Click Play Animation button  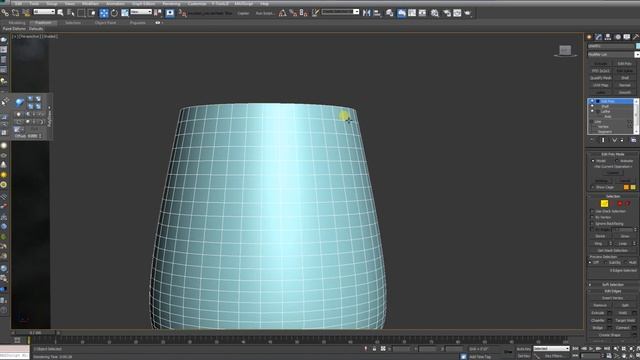point(591,349)
